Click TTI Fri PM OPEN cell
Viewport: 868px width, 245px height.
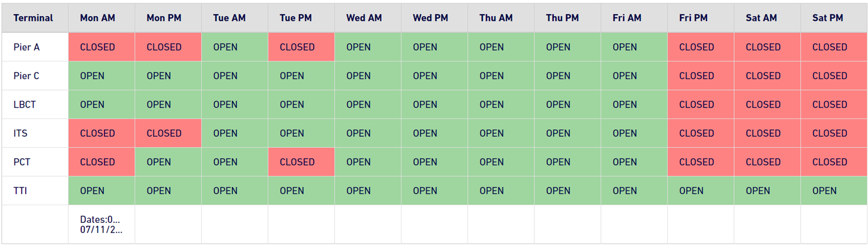coord(701,191)
